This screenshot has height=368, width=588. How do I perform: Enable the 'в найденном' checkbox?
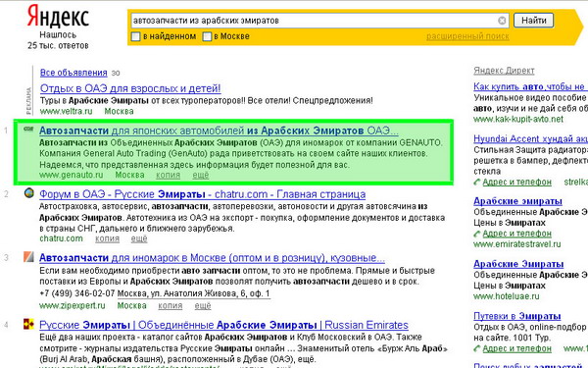coord(135,36)
